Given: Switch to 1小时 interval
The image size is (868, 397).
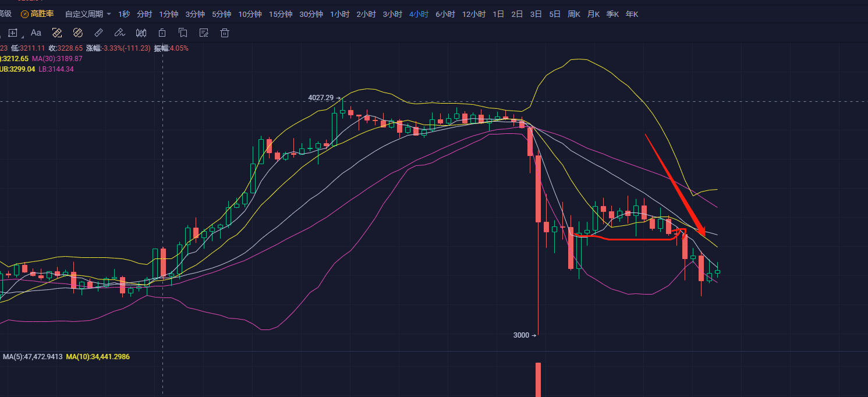Looking at the screenshot, I should [340, 14].
